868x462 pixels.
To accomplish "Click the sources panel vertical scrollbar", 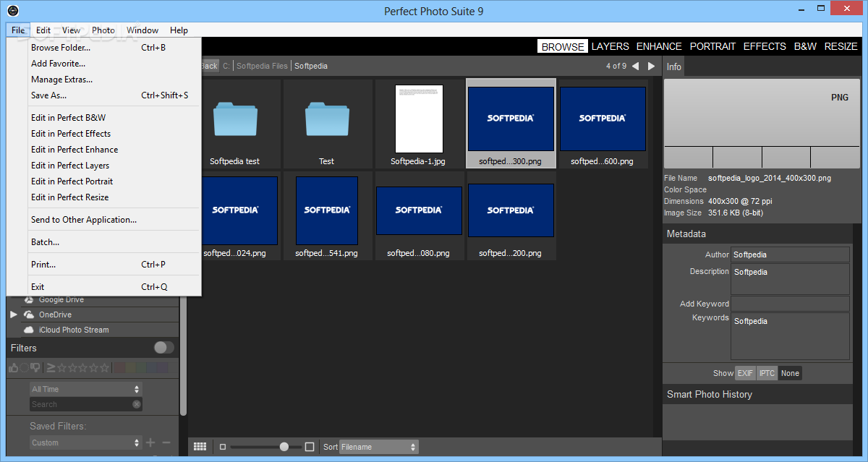I will pos(183,354).
